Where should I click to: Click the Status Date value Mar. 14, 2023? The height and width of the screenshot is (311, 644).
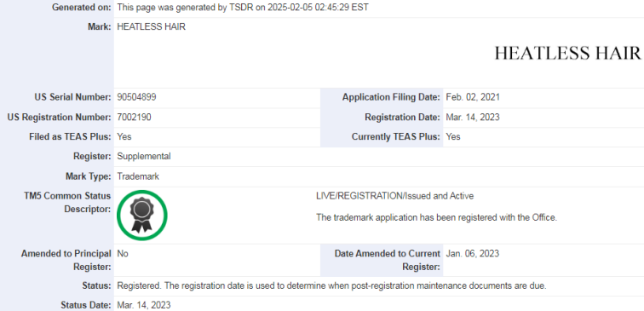point(144,305)
